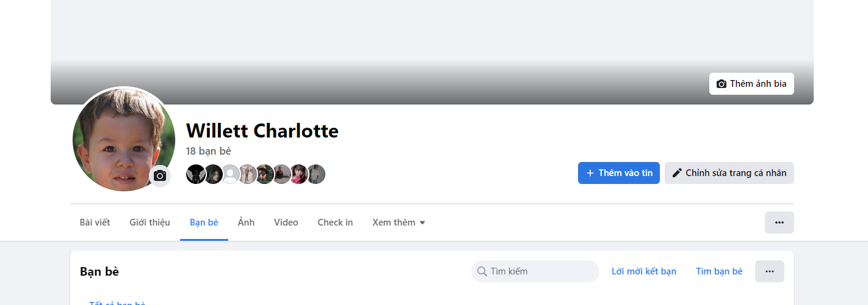Screen dimensions: 868x305
Task: Click the camera icon in Thêm ảnh bìa
Action: pyautogui.click(x=722, y=84)
